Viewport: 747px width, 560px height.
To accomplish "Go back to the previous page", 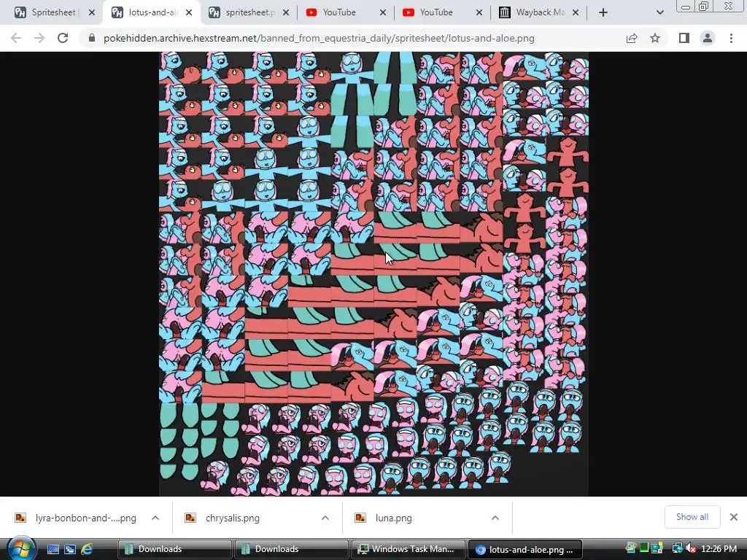I will (x=16, y=38).
